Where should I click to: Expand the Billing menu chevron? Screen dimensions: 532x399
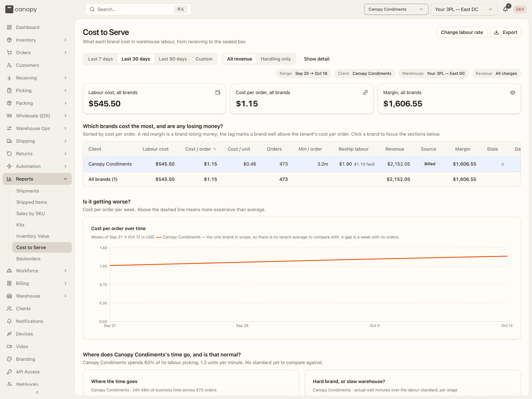pos(65,283)
